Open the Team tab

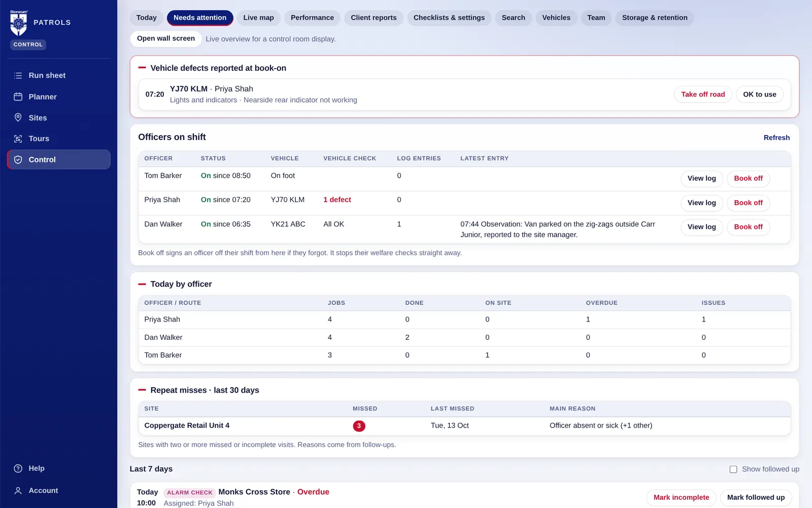(x=596, y=18)
